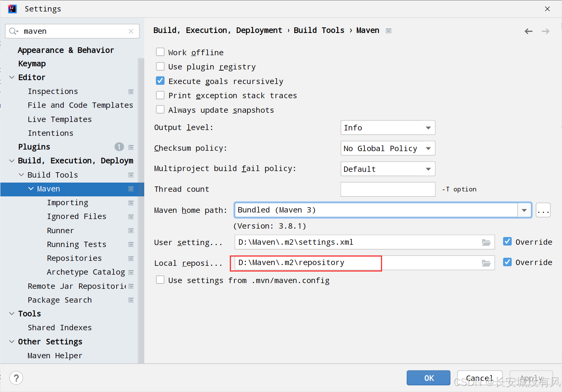562x392 pixels.
Task: Open Shared Indexes settings
Action: click(x=60, y=328)
